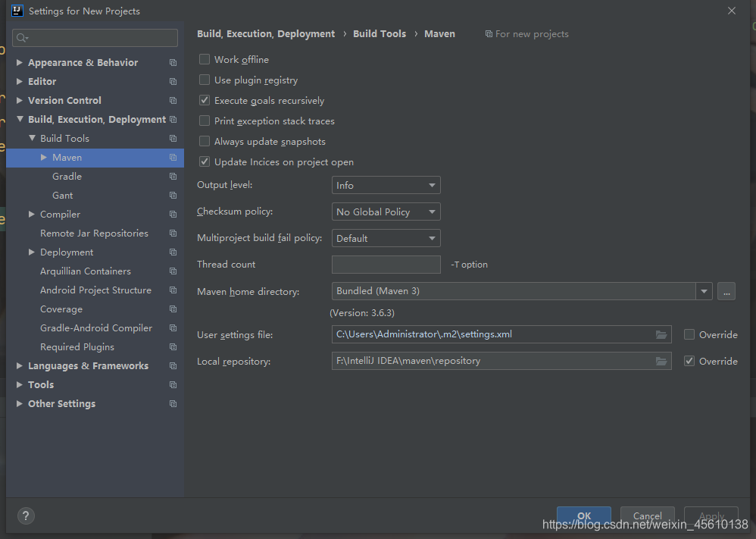Collapse the Build, Execution, Deployment node
Image resolution: width=756 pixels, height=539 pixels.
(20, 119)
